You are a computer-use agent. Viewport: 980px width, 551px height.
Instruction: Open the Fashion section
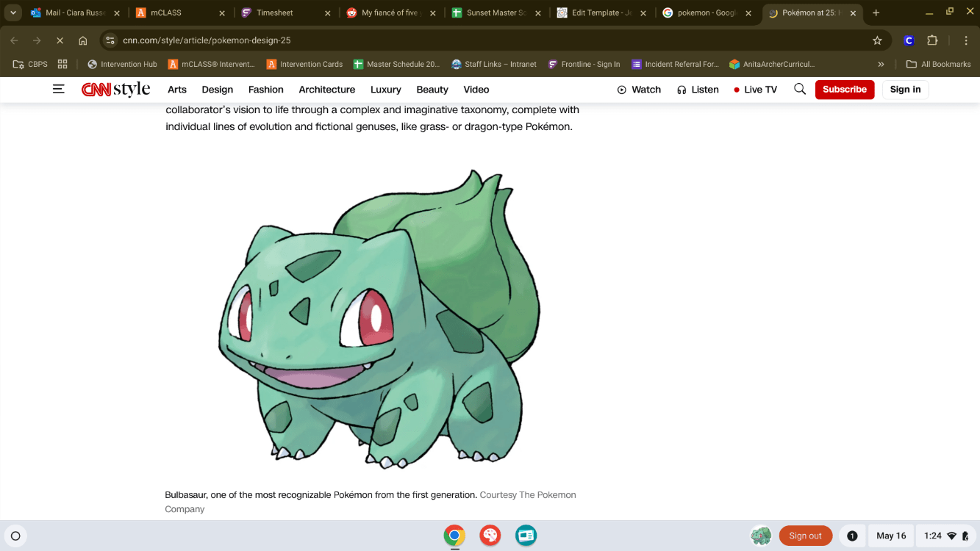[266, 90]
